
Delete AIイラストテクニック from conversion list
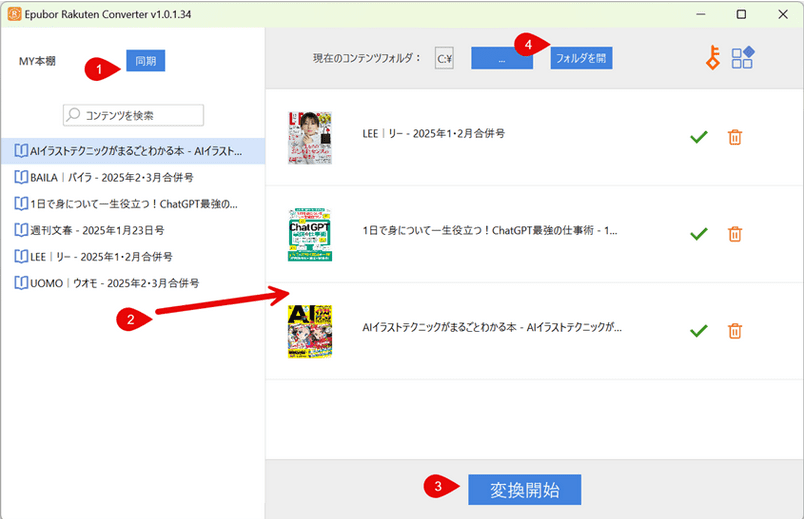[734, 331]
